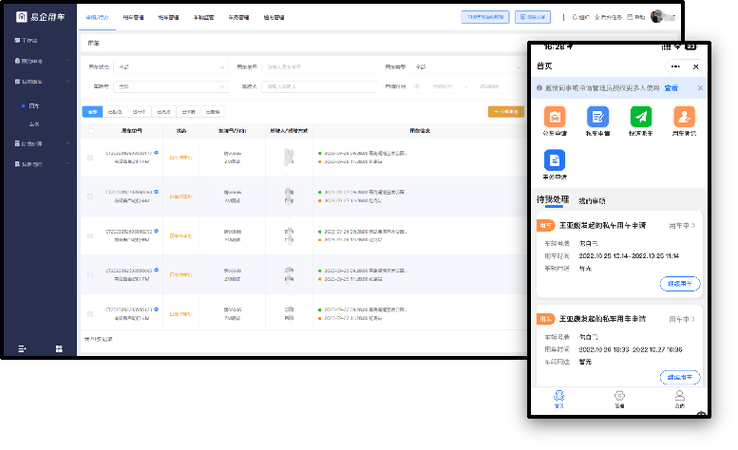
Task: Click the collapse-menu icon at sidebar bottom left
Action: [22, 349]
